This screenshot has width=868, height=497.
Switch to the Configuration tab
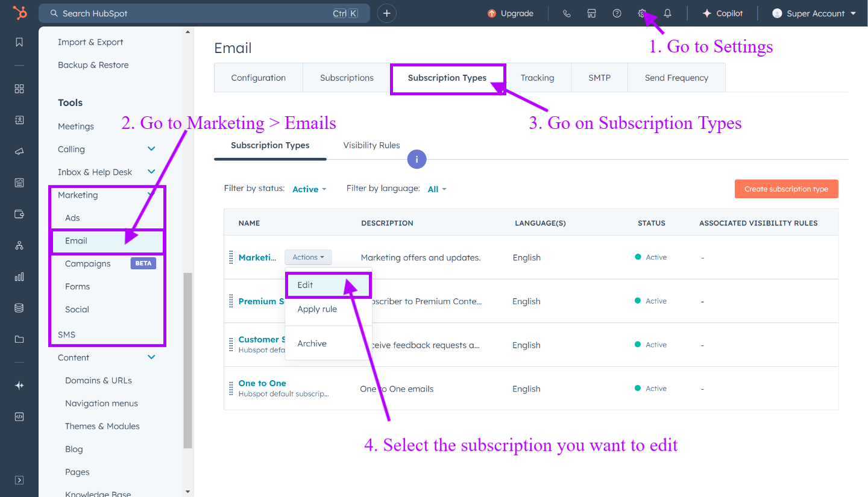coord(259,78)
